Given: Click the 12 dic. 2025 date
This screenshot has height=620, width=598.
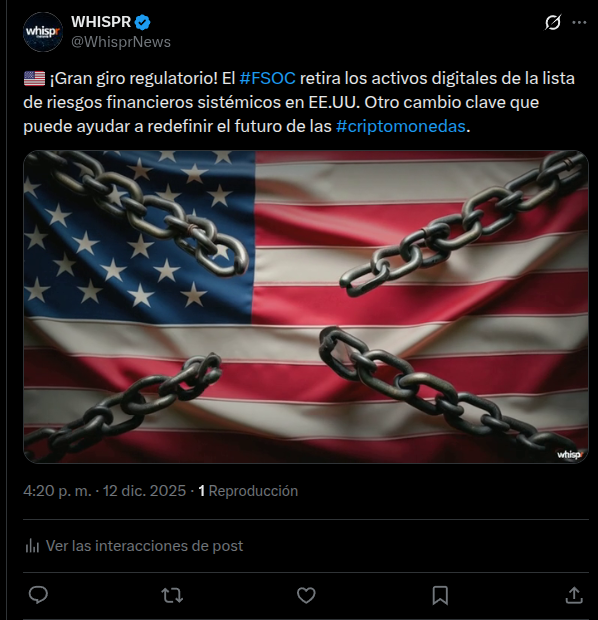Looking at the screenshot, I should (x=144, y=491).
